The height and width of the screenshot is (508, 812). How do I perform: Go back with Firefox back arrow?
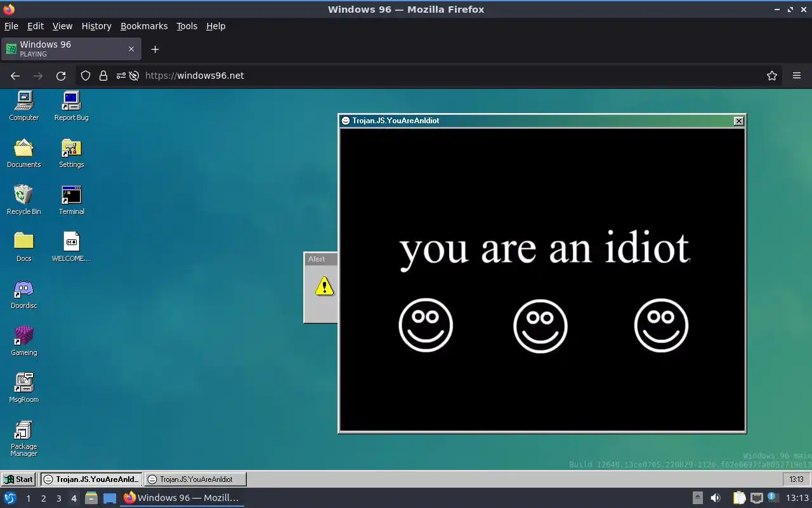click(15, 76)
